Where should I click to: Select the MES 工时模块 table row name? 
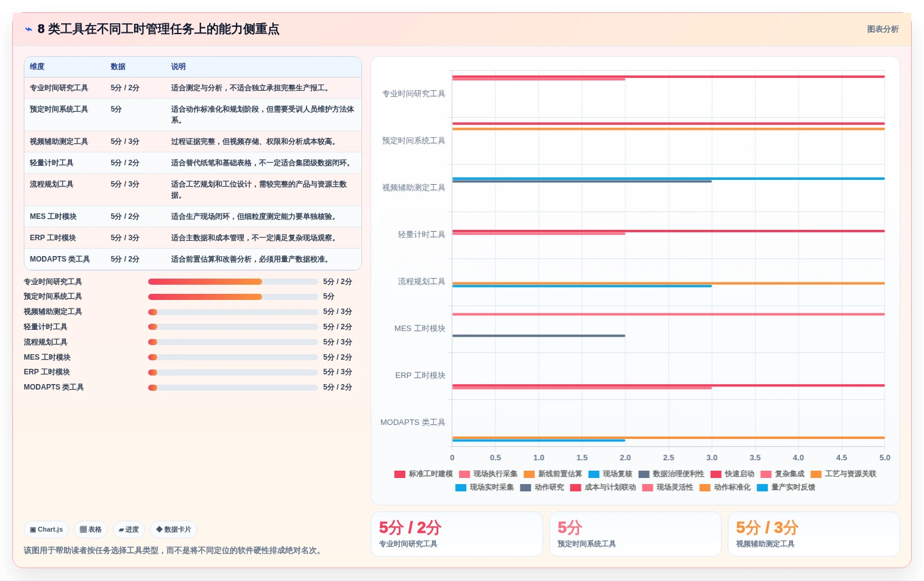tap(53, 216)
